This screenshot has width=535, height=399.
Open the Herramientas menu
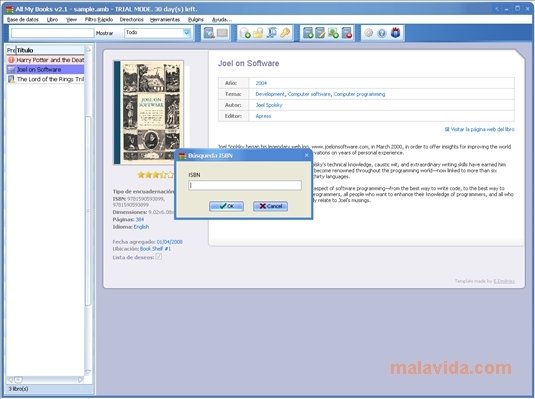165,20
